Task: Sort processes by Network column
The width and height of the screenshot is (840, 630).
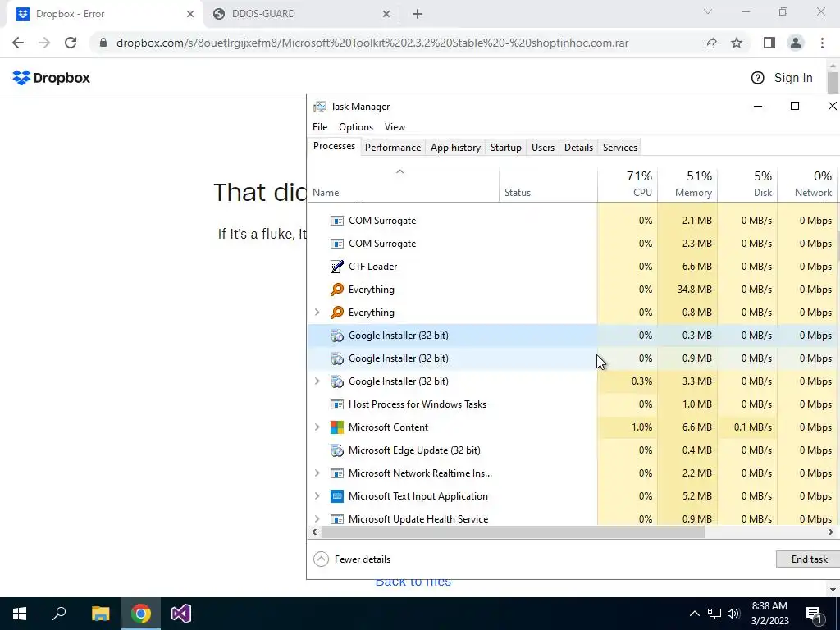Action: pyautogui.click(x=807, y=185)
